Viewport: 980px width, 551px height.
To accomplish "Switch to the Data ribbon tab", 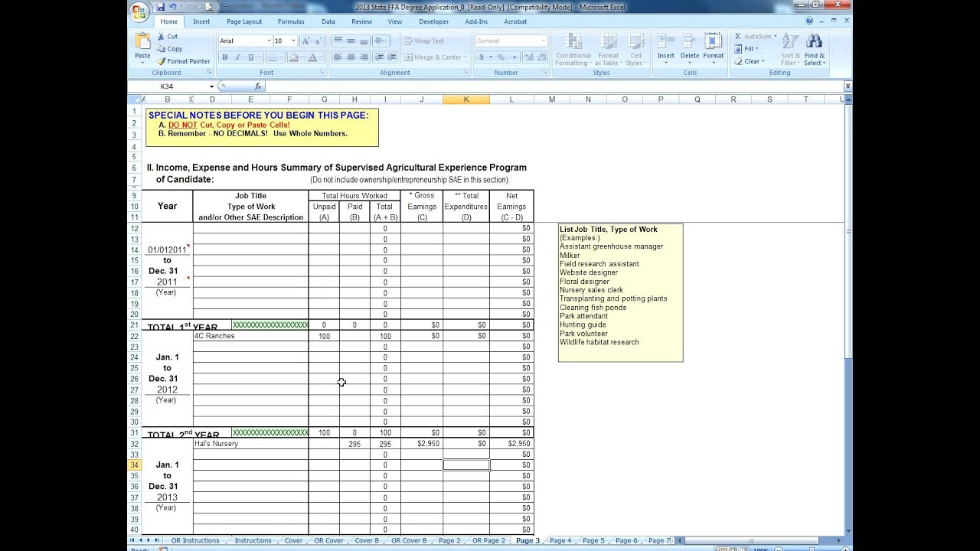I will coord(328,21).
